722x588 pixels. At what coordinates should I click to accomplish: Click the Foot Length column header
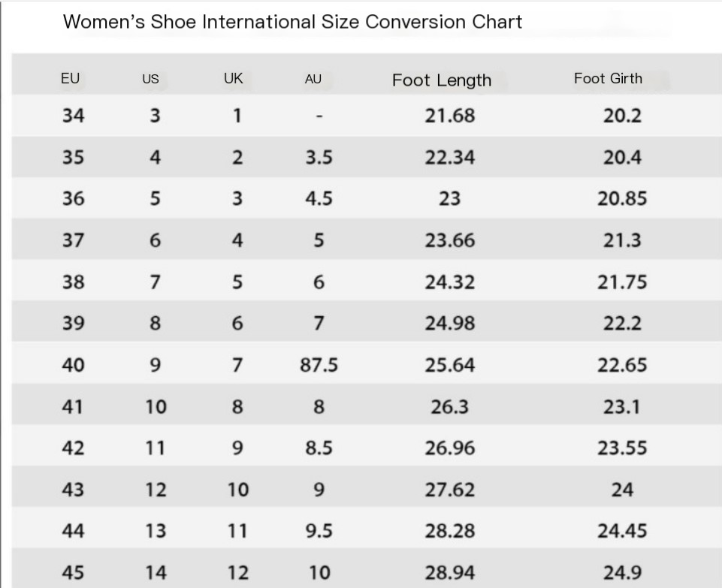tap(441, 80)
